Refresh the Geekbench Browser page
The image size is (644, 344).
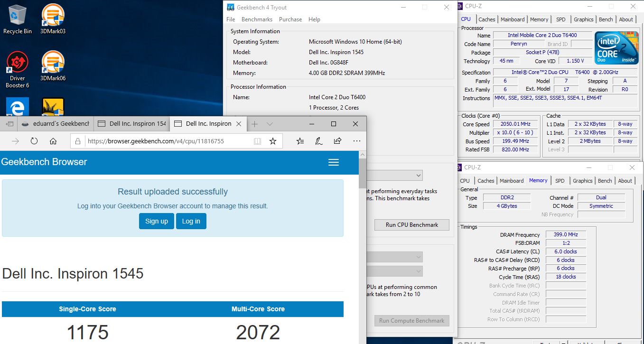(x=34, y=141)
